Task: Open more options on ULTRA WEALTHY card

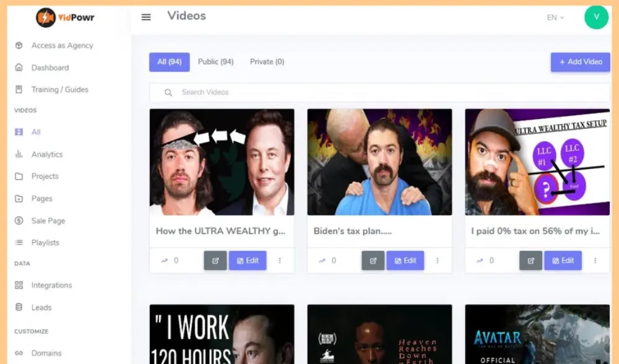Action: click(280, 261)
